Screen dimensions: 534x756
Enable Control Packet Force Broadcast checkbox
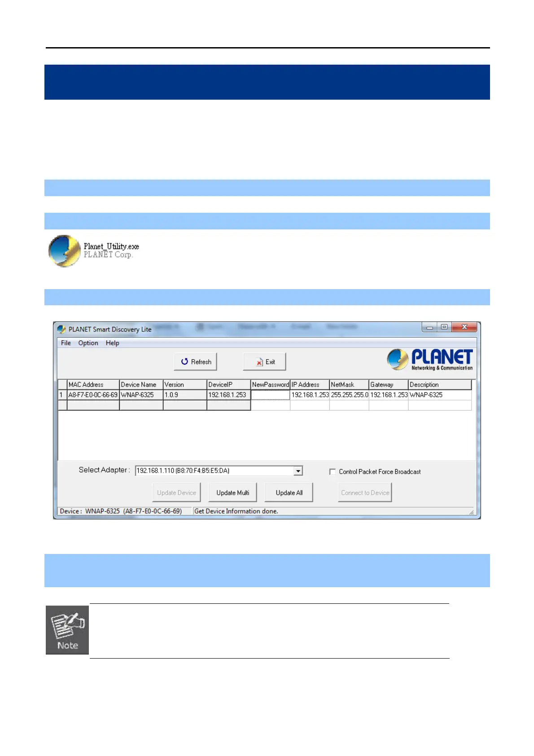(333, 472)
